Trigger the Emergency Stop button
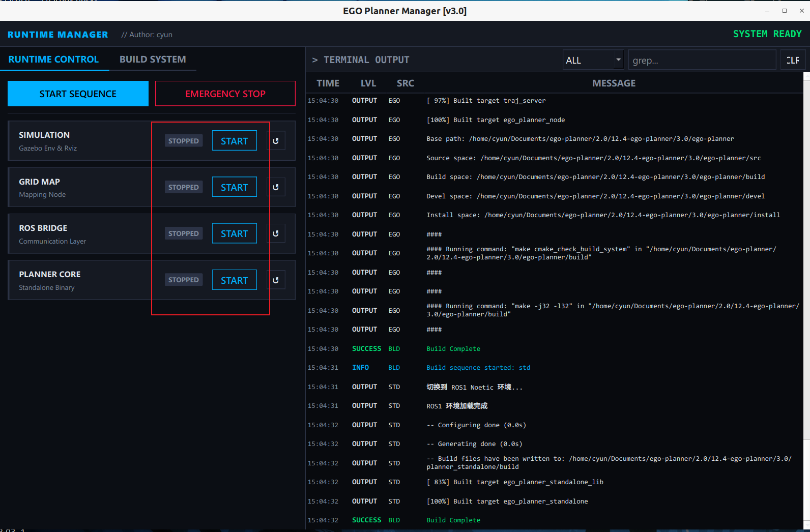 [225, 94]
